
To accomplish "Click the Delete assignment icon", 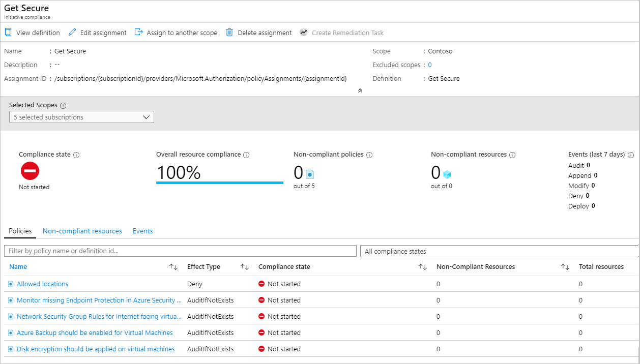I will pos(229,32).
